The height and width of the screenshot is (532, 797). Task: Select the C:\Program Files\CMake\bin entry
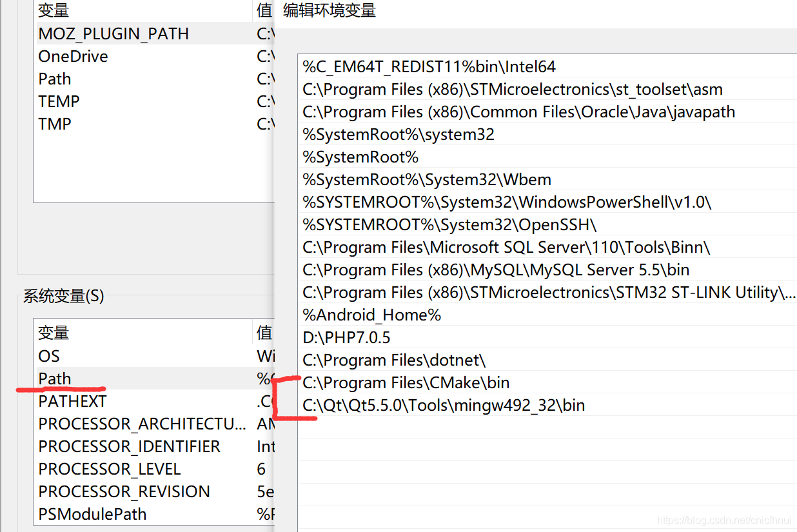[x=548, y=382]
